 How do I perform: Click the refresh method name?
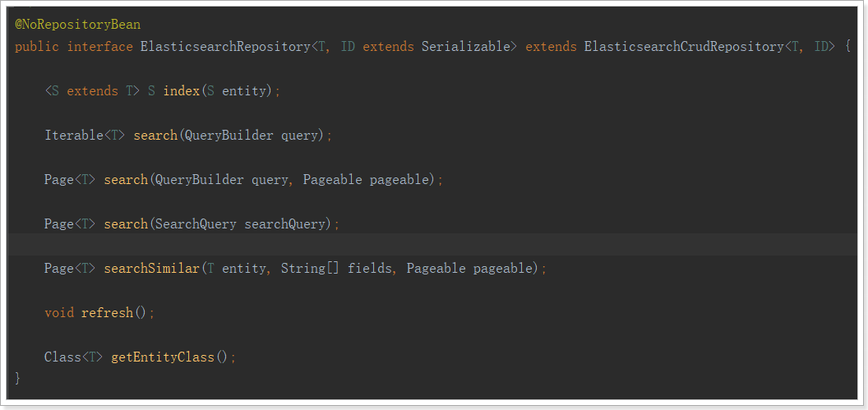click(x=107, y=312)
